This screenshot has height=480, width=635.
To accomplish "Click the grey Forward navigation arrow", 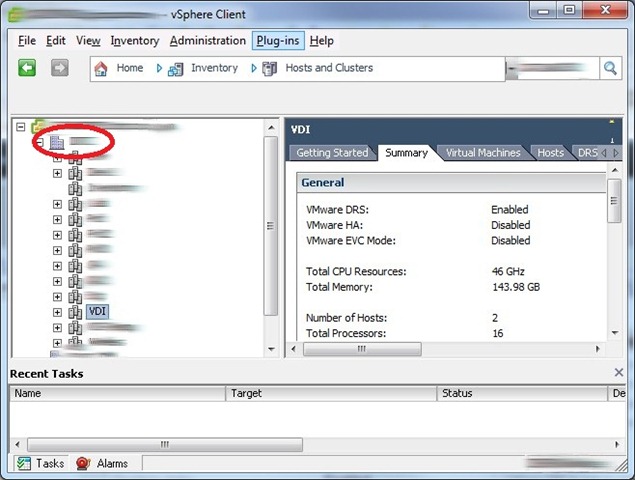I will point(60,68).
